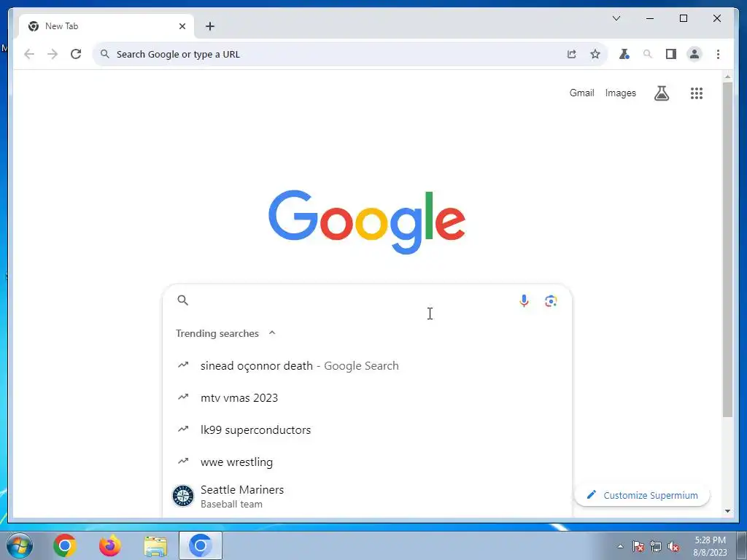This screenshot has height=560, width=747.
Task: Toggle the side panel icon
Action: coord(671,54)
